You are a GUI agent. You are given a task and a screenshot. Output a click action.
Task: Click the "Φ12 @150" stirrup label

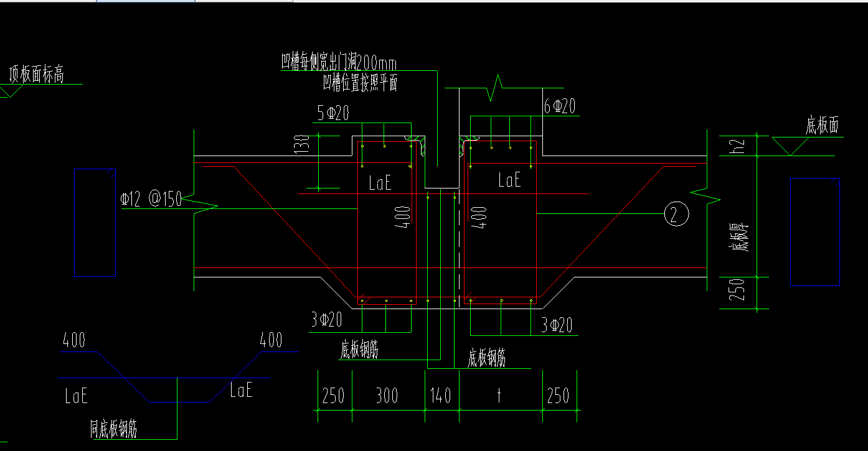pyautogui.click(x=151, y=199)
